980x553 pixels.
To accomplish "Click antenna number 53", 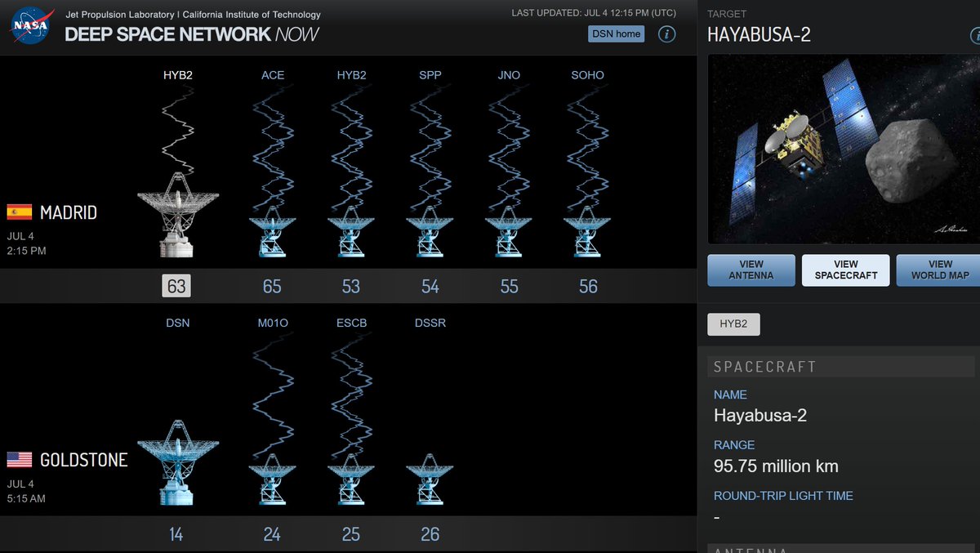I will point(351,287).
